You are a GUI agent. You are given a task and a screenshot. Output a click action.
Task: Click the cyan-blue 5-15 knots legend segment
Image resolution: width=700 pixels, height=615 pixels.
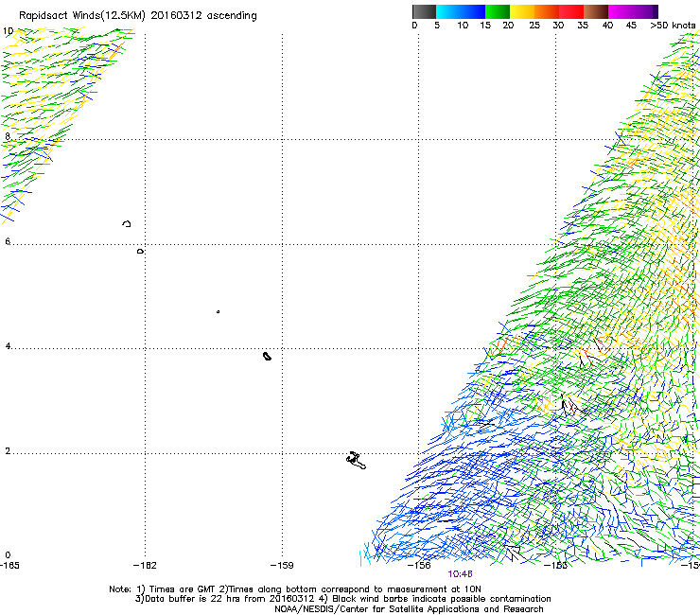(x=461, y=11)
